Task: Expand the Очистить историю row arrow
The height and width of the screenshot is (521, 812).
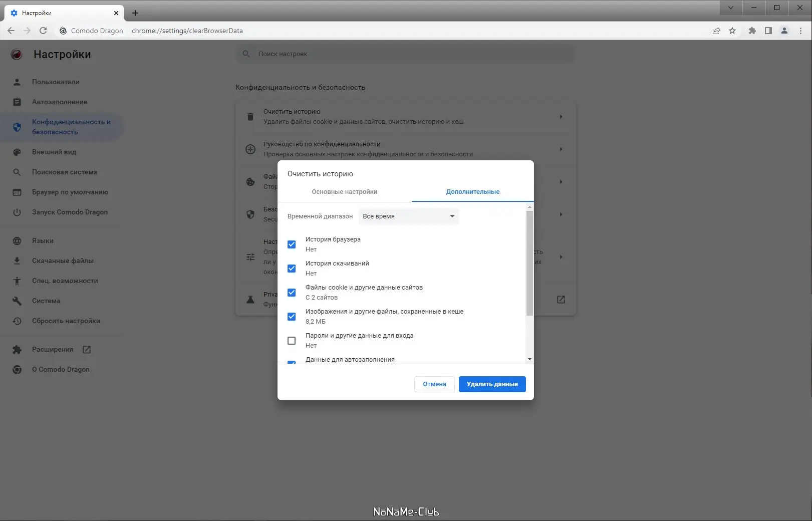Action: 561,117
